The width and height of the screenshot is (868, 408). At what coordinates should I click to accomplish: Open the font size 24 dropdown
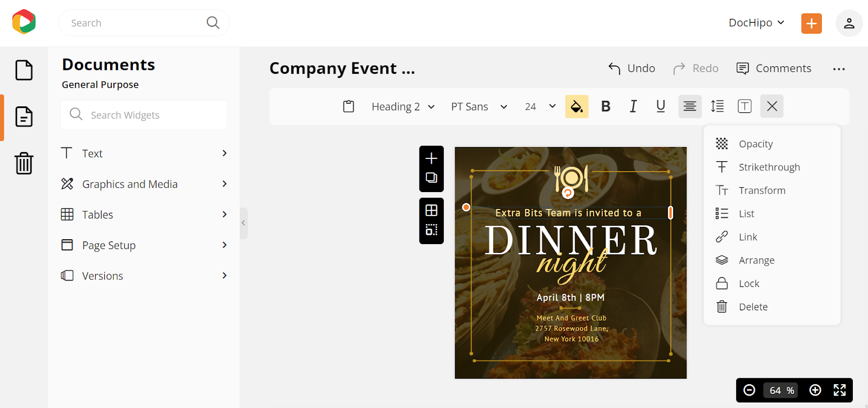pyautogui.click(x=540, y=107)
